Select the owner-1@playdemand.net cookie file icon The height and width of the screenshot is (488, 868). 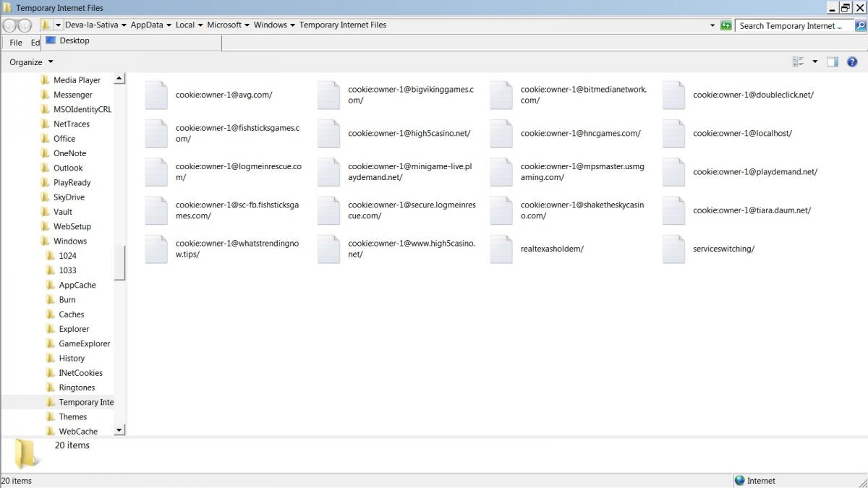673,172
